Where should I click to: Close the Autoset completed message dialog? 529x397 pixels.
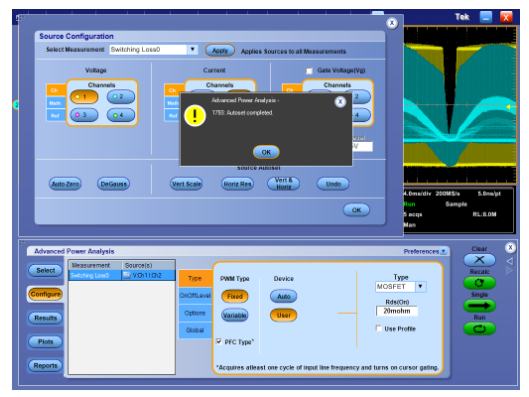point(340,102)
